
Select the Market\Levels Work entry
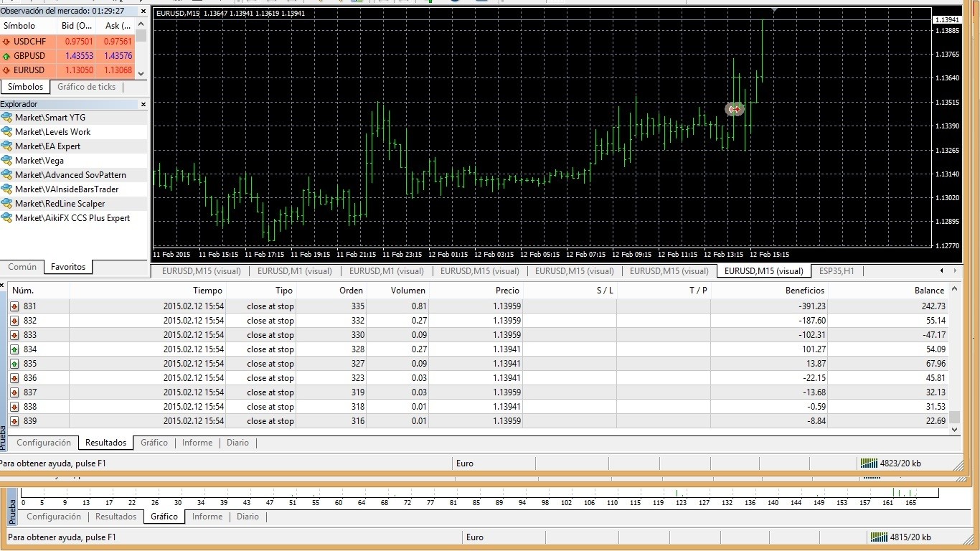click(x=52, y=132)
